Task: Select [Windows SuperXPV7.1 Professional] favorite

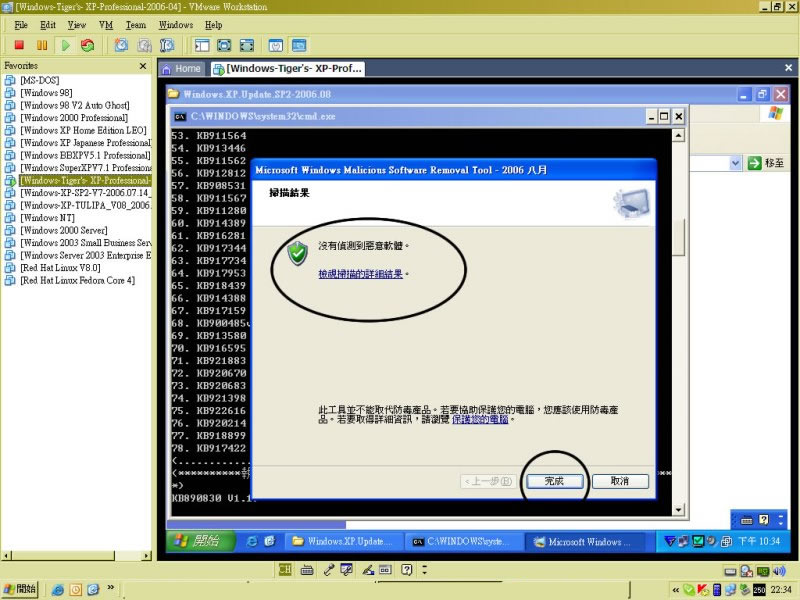Action: point(86,168)
